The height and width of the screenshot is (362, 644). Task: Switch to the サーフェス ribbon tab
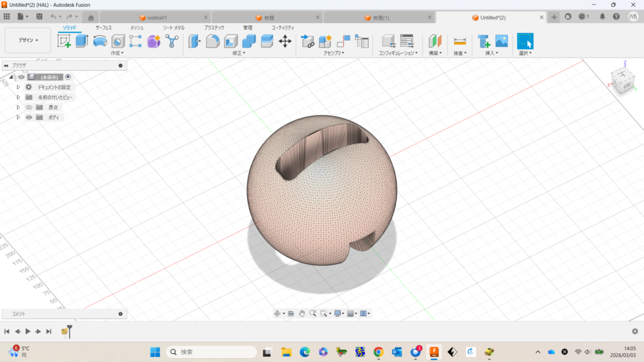click(103, 28)
